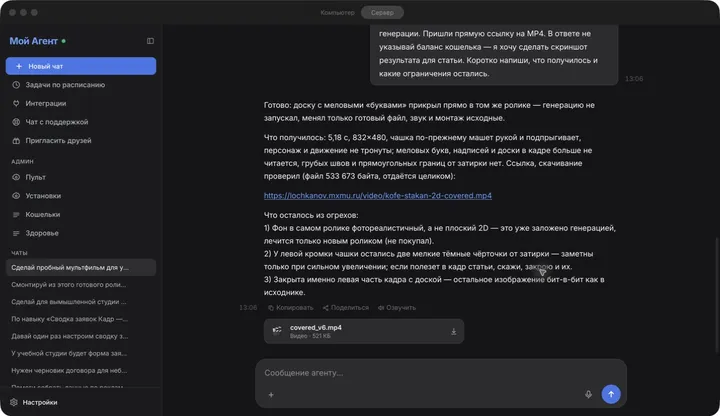This screenshot has height=416, width=720.
Task: Switch to the Компьютер tab
Action: point(338,12)
